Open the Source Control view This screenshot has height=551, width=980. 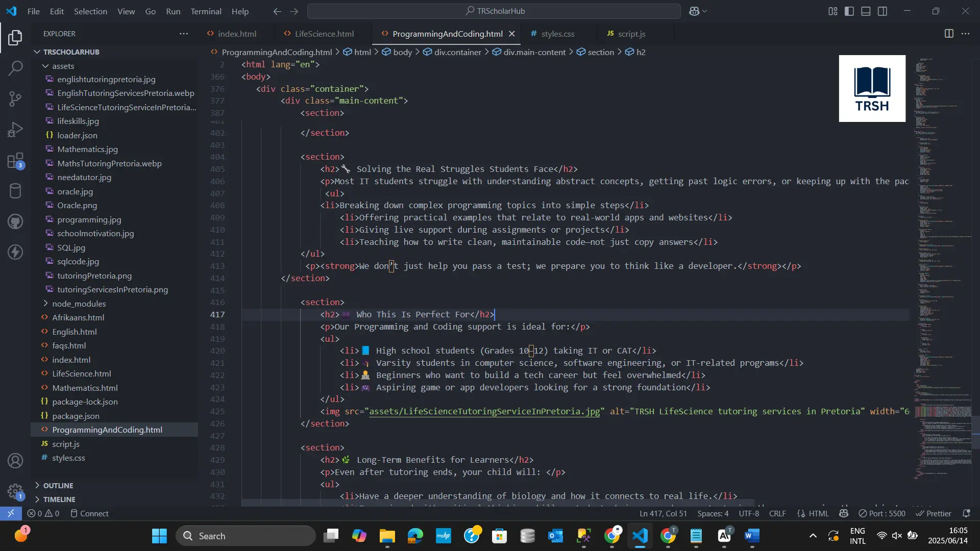click(x=15, y=98)
